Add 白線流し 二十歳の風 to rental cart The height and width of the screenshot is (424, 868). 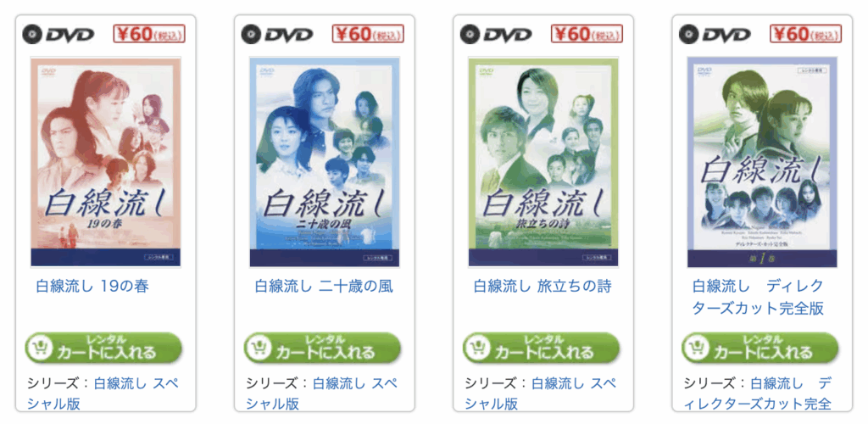[323, 348]
